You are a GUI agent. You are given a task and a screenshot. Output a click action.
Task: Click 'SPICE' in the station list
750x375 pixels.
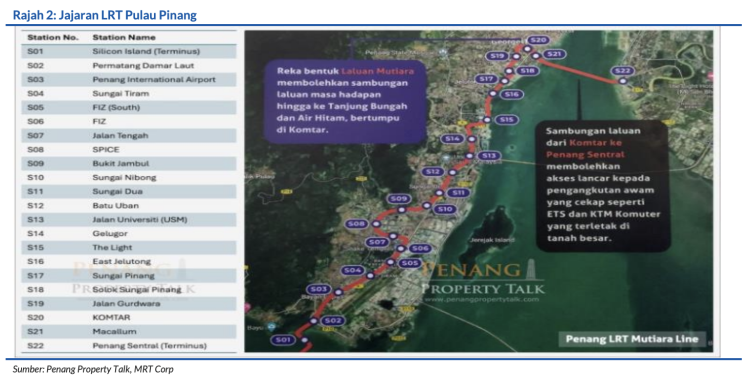coord(105,150)
